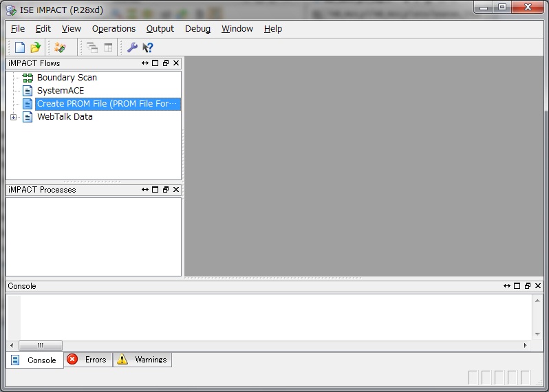Minimize the ISE iMPACT window

[484, 8]
